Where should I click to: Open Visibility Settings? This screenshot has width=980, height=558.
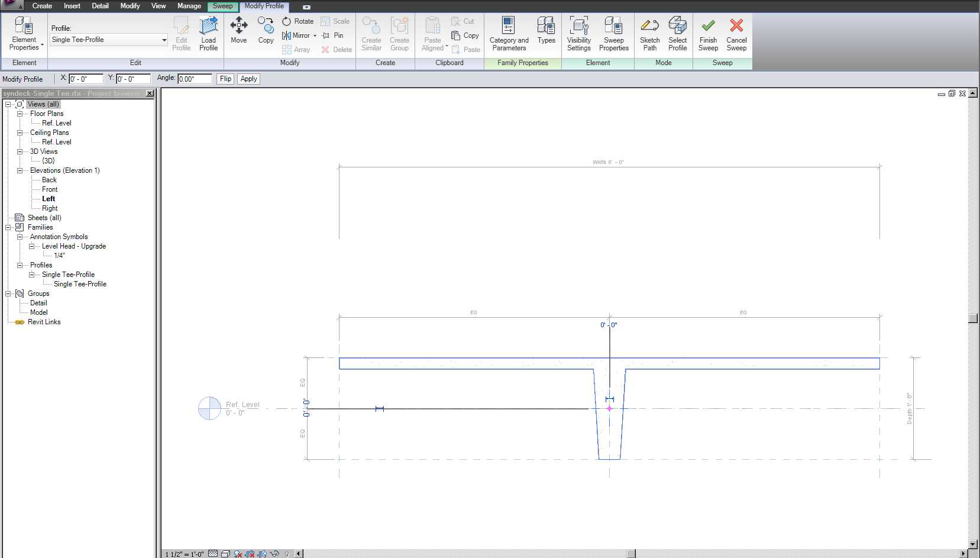click(578, 34)
